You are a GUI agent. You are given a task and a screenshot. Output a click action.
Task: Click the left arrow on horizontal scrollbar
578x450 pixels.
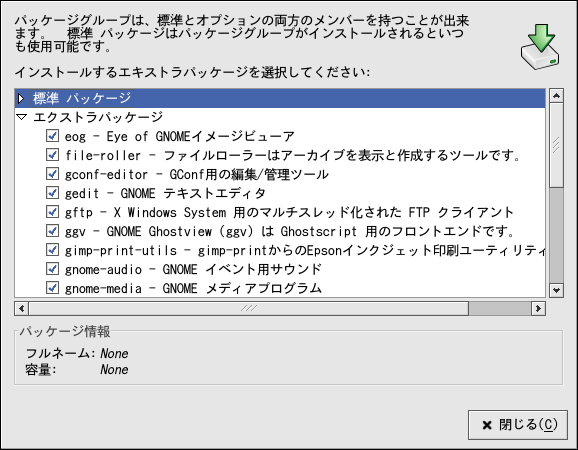22,308
